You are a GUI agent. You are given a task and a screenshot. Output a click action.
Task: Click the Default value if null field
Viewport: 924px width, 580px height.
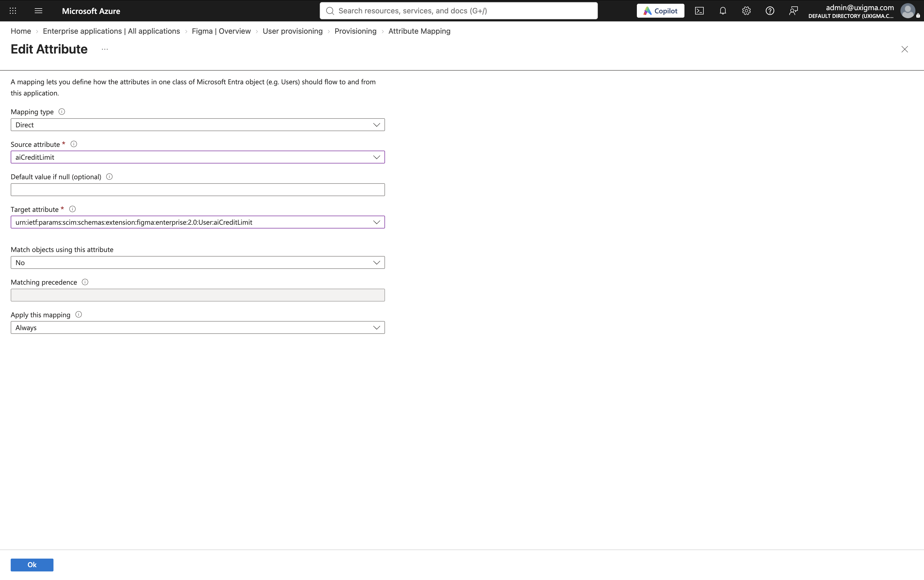pos(198,189)
